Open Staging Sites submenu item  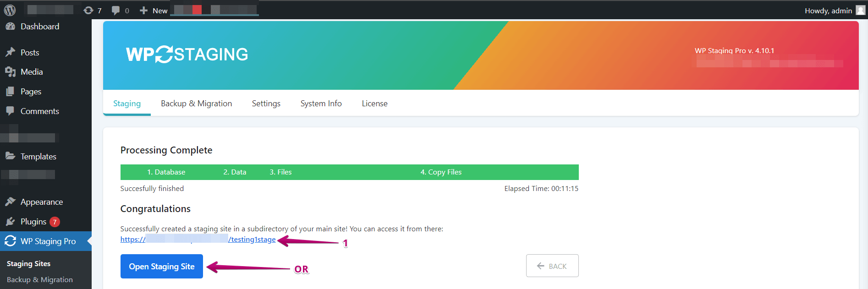[x=28, y=264]
